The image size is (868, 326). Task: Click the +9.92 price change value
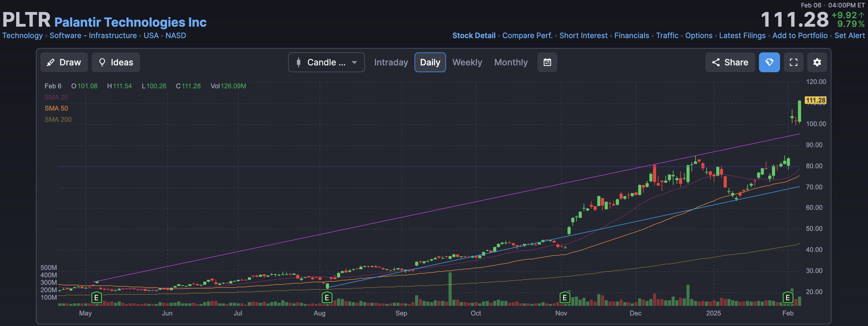click(x=844, y=15)
